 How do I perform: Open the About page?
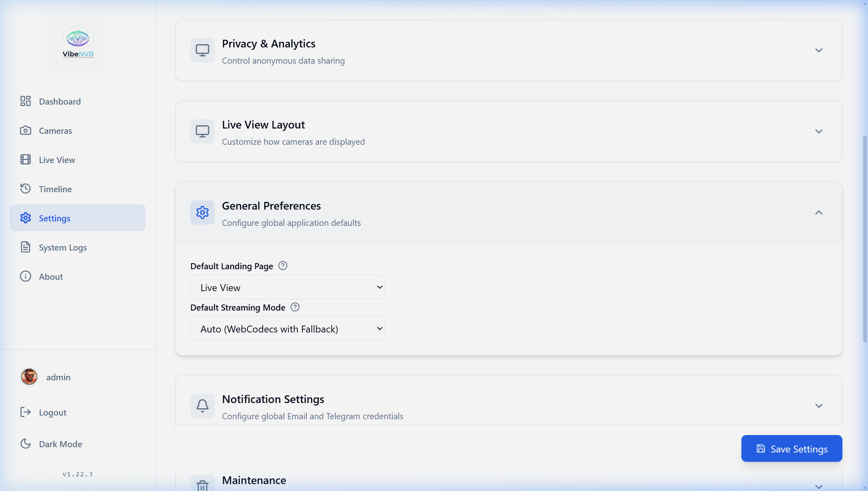(x=78, y=276)
